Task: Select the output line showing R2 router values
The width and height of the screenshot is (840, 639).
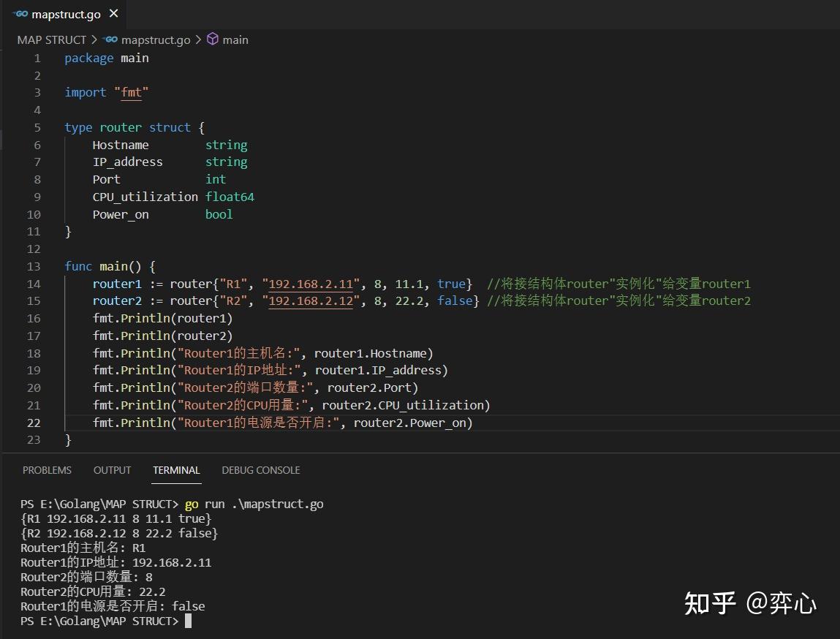Action: [x=119, y=533]
